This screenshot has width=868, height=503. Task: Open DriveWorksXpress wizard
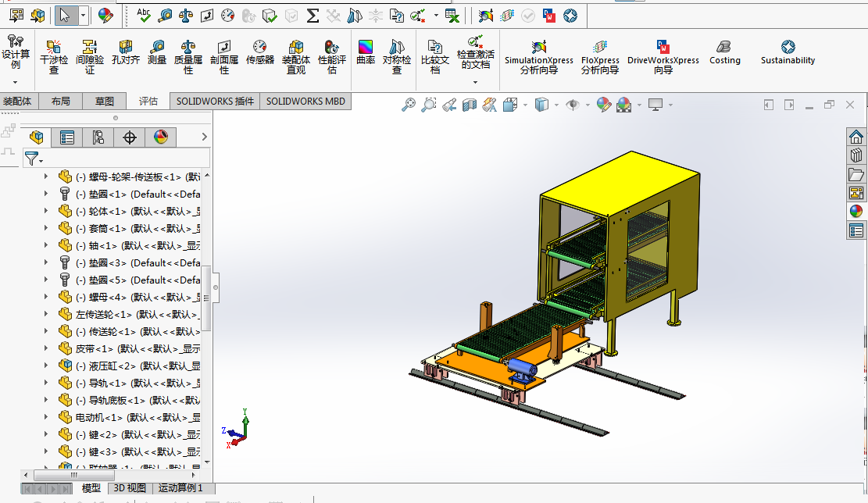(663, 57)
